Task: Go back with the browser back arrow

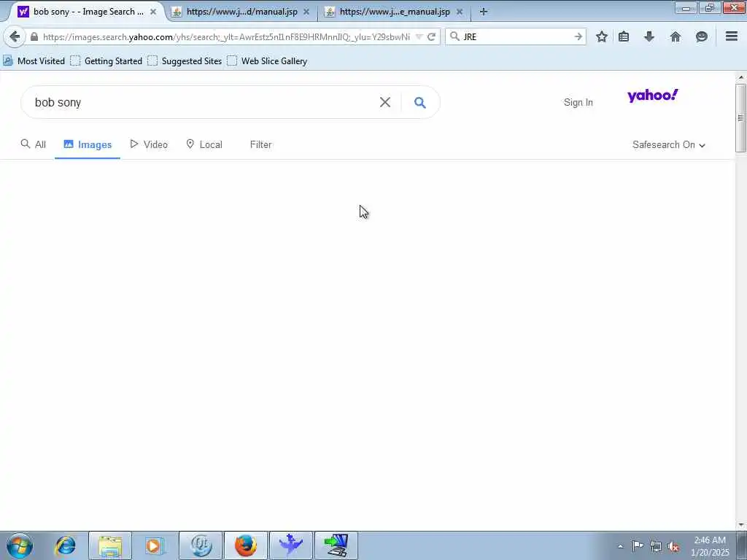Action: 15,36
